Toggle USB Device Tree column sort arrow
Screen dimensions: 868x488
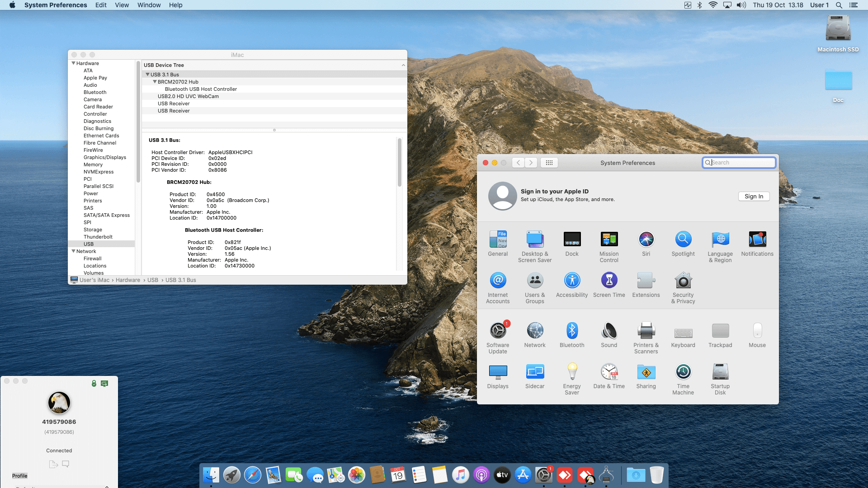point(403,65)
